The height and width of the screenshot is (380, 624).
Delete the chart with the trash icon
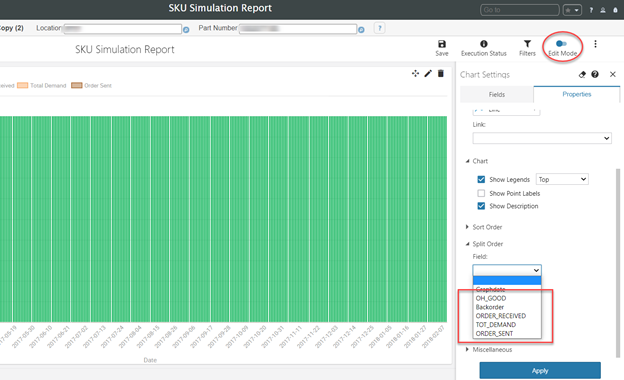coord(441,73)
